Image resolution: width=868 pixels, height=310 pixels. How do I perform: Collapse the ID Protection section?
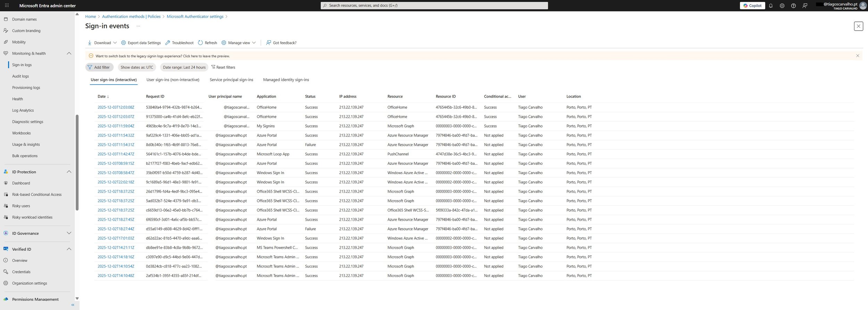tap(69, 172)
